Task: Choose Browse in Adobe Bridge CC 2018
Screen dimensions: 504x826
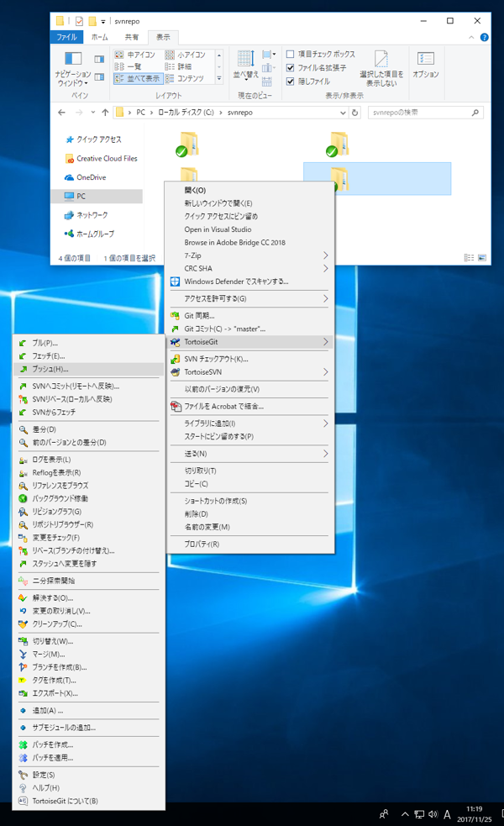Action: point(235,243)
